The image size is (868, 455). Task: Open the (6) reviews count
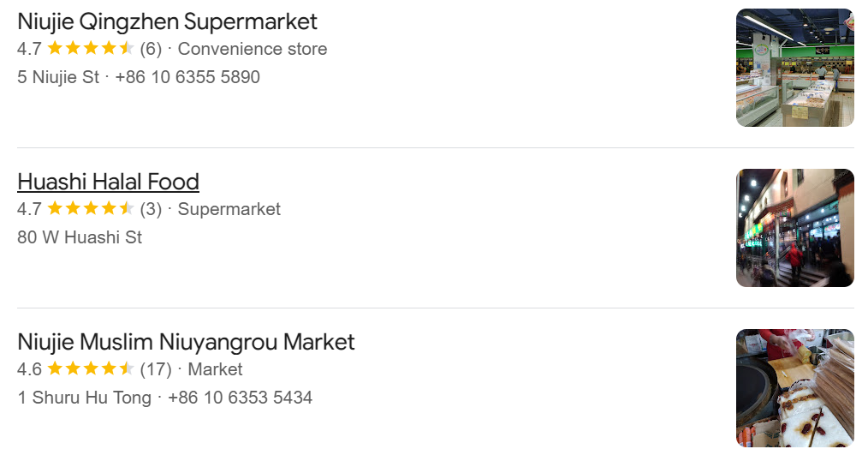click(151, 49)
